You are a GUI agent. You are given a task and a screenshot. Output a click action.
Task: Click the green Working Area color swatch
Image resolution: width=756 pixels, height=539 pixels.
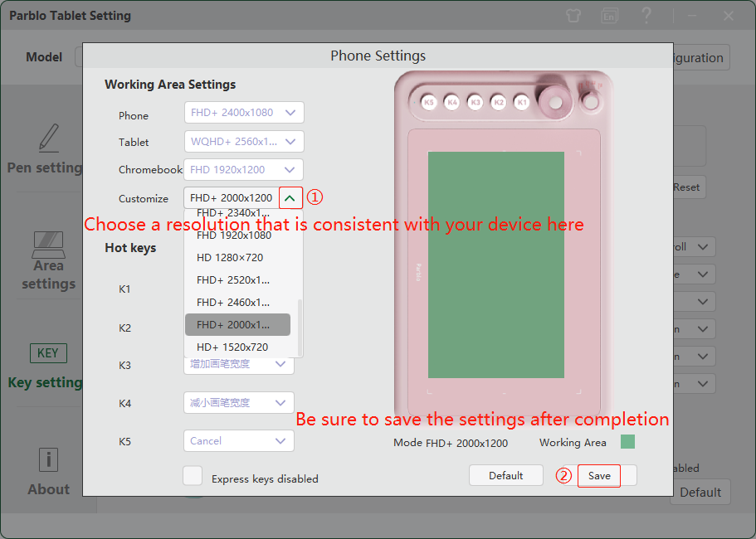627,442
